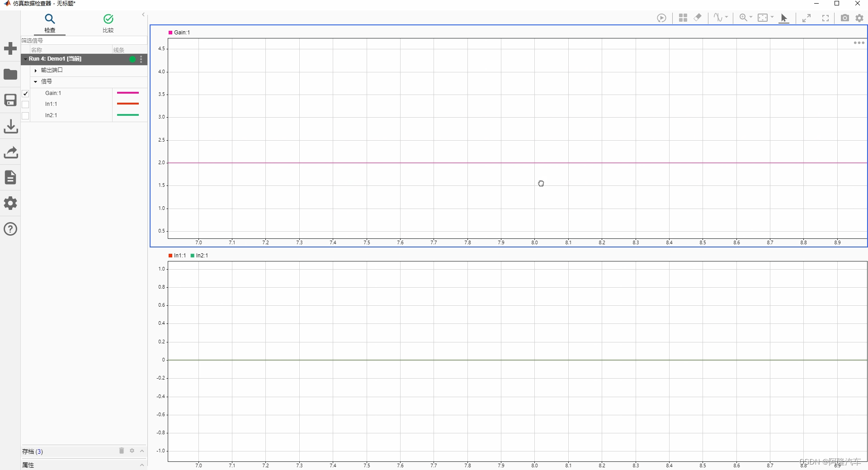Viewport: 868px width, 470px height.
Task: Enable the In1:1 signal checkbox
Action: (26, 104)
